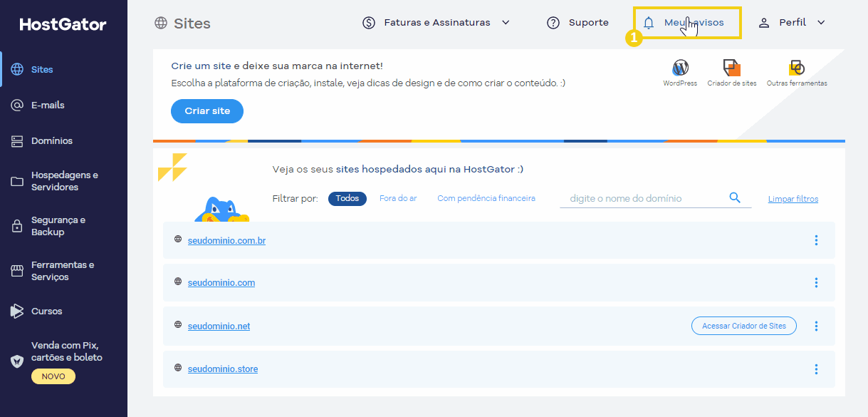868x417 pixels.
Task: Click the Ferramentas e Serviços store icon
Action: [x=17, y=271]
